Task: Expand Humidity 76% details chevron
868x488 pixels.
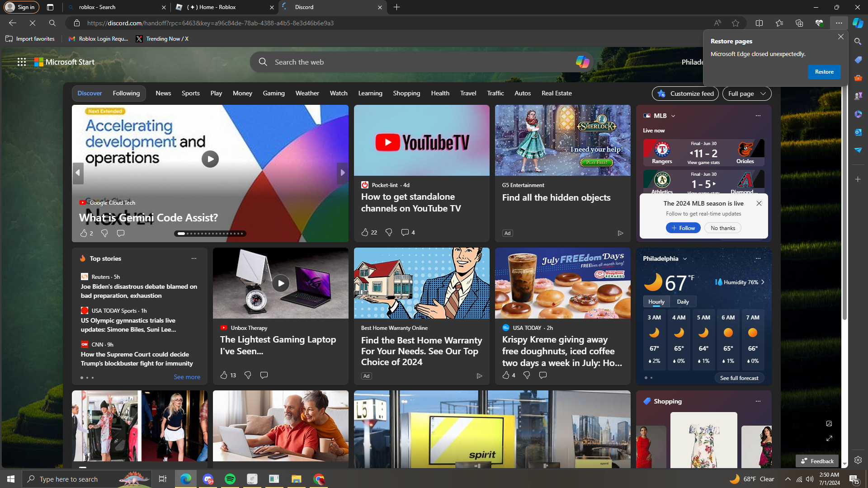Action: click(763, 282)
